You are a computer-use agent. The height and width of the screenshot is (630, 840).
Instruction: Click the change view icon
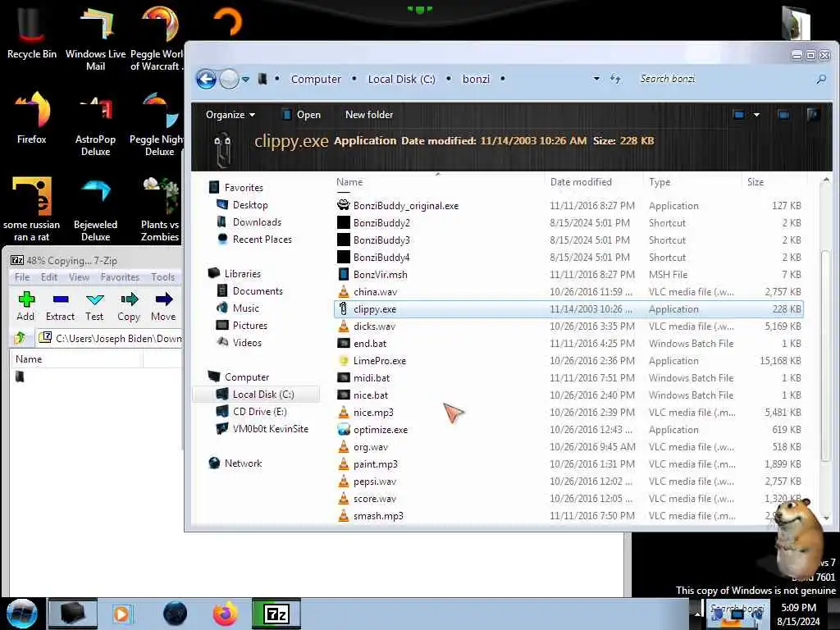[x=739, y=115]
